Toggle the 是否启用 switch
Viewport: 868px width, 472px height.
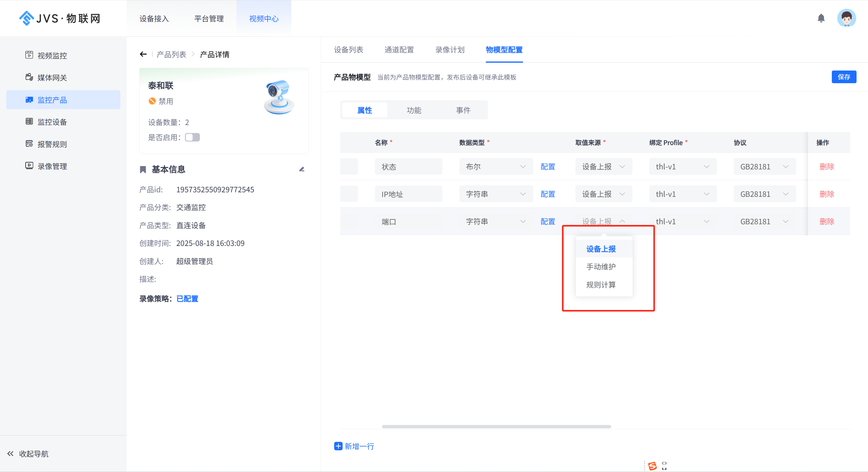point(192,137)
